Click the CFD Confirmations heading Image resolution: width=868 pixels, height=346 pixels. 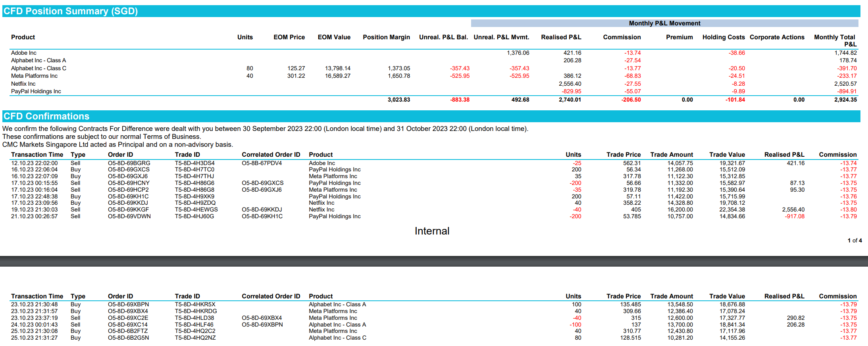coord(46,116)
